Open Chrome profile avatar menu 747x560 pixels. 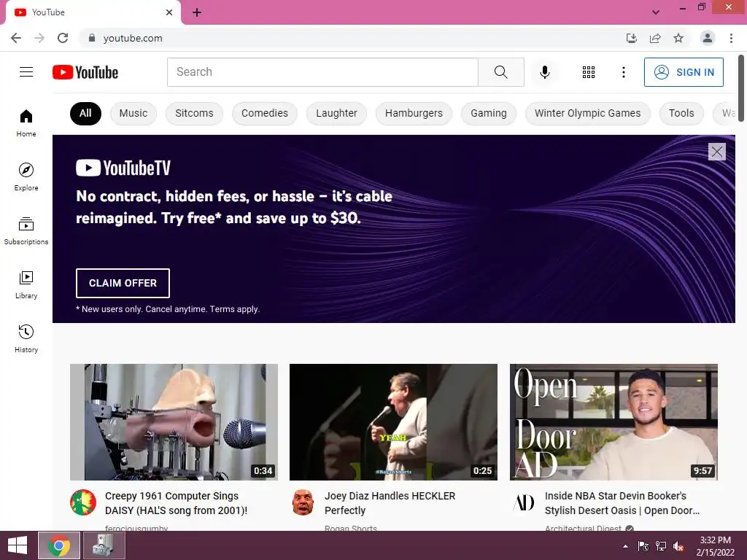pyautogui.click(x=708, y=38)
